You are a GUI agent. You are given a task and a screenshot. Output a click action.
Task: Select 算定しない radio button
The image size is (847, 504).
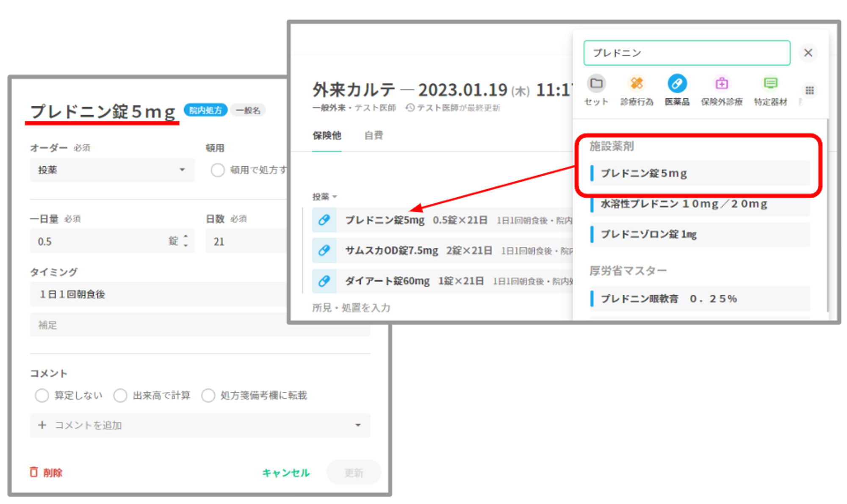[42, 395]
